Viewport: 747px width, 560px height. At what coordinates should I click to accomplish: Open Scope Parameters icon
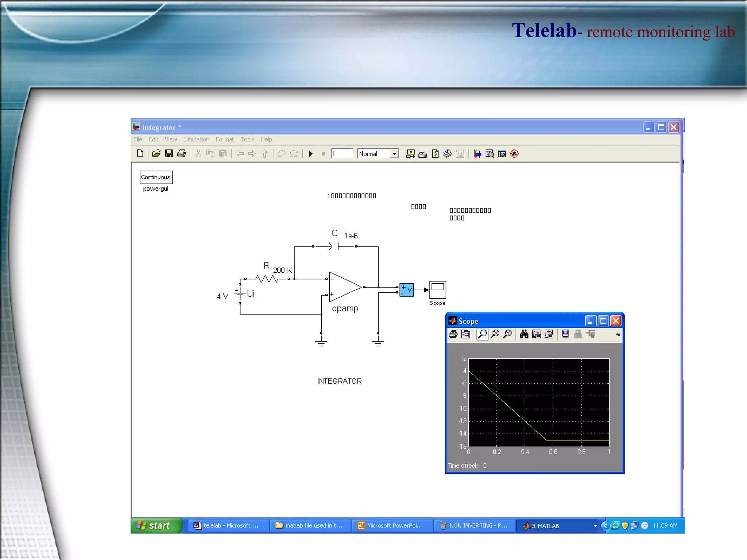465,334
